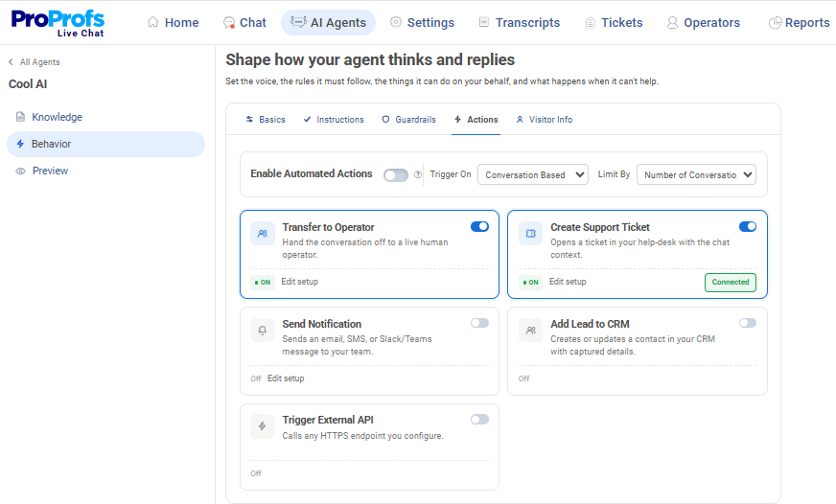The height and width of the screenshot is (504, 836).
Task: Switch to the Basics tab
Action: [x=266, y=120]
